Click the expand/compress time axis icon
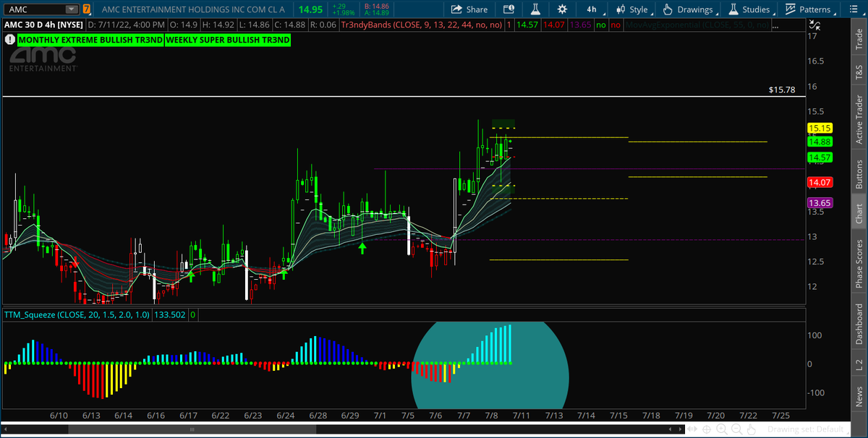The height and width of the screenshot is (438, 868). coord(694,429)
